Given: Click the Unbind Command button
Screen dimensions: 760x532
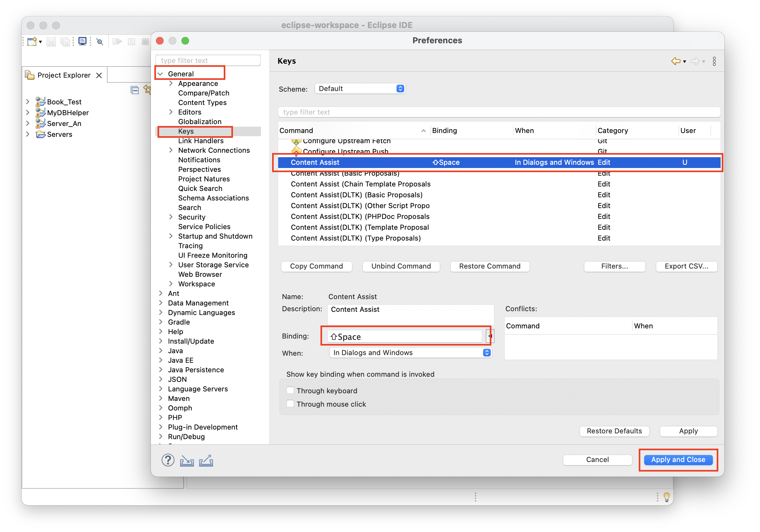Looking at the screenshot, I should tap(401, 266).
